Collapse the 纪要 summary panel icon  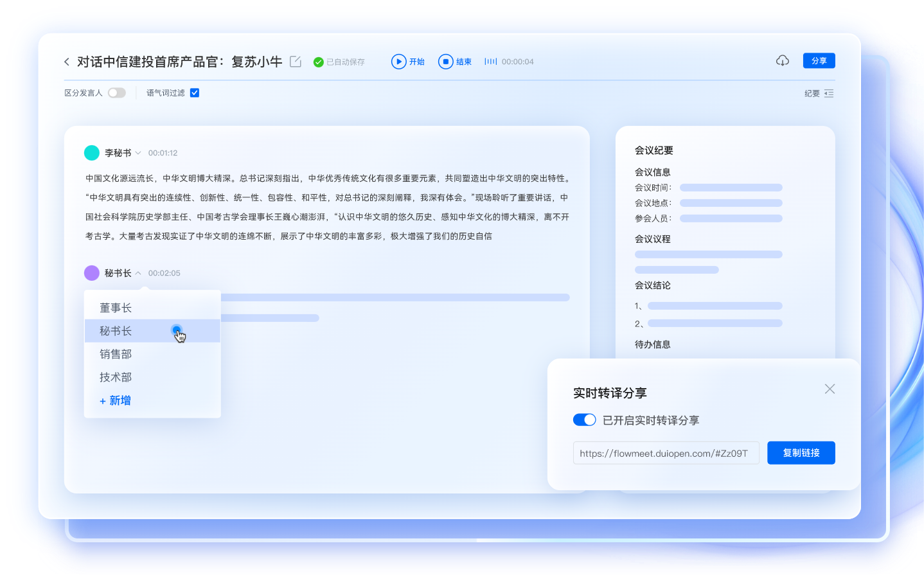point(829,93)
